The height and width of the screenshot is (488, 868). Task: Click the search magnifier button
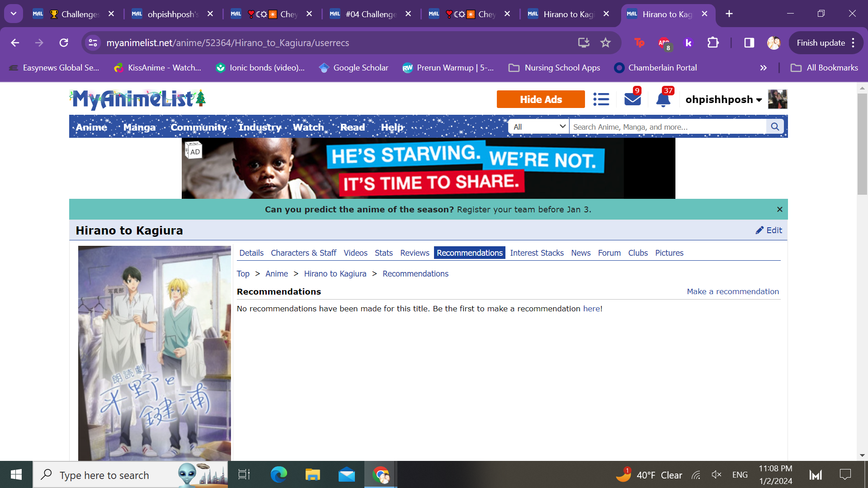tap(775, 127)
